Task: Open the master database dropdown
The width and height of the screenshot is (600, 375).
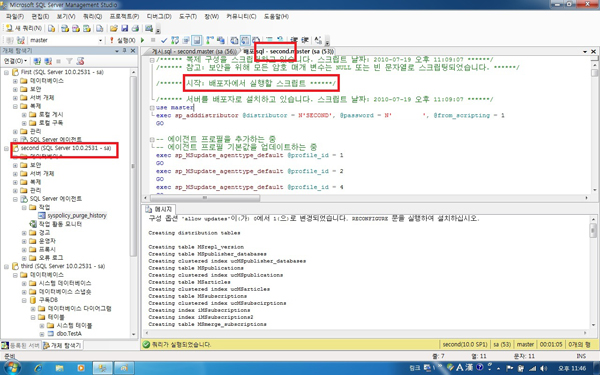Action: click(x=100, y=40)
